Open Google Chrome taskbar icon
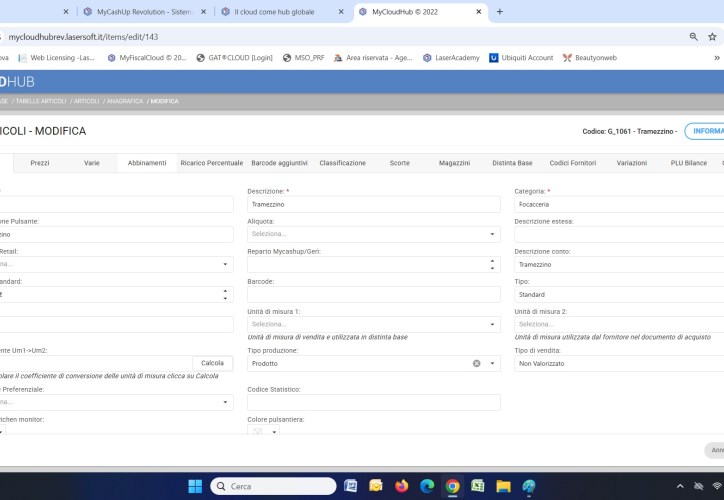The image size is (724, 500). click(x=452, y=486)
